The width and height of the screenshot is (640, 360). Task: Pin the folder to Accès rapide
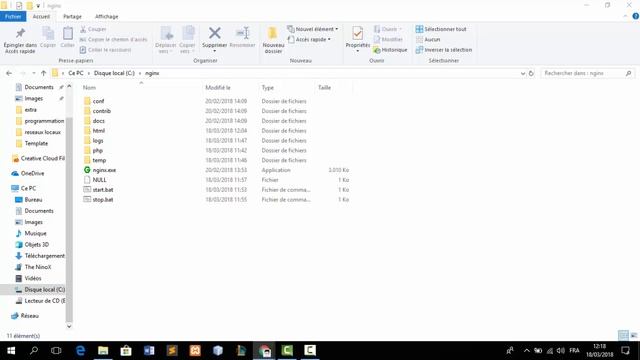pyautogui.click(x=20, y=40)
